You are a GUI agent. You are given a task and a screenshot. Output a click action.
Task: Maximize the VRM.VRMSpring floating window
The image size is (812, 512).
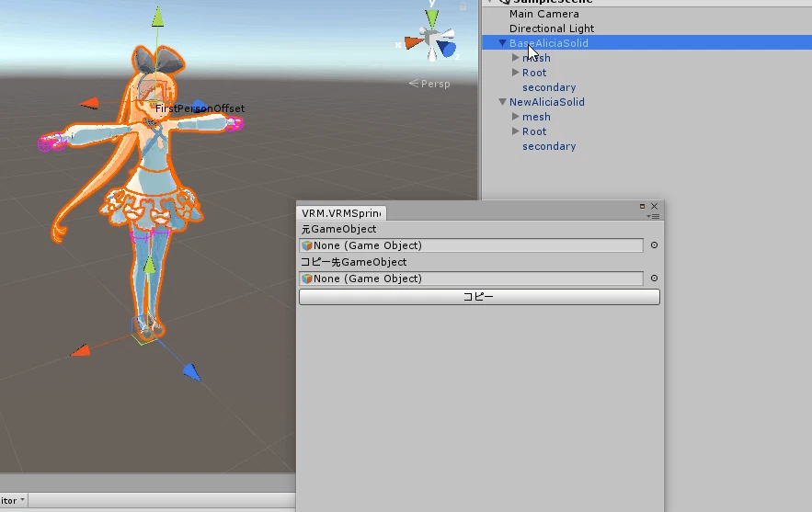pyautogui.click(x=642, y=206)
